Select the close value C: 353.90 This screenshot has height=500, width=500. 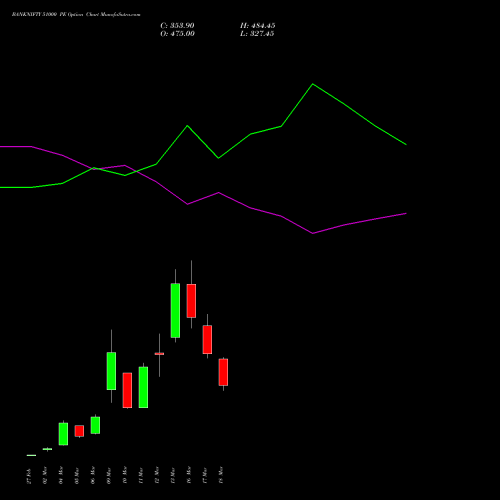pos(177,26)
